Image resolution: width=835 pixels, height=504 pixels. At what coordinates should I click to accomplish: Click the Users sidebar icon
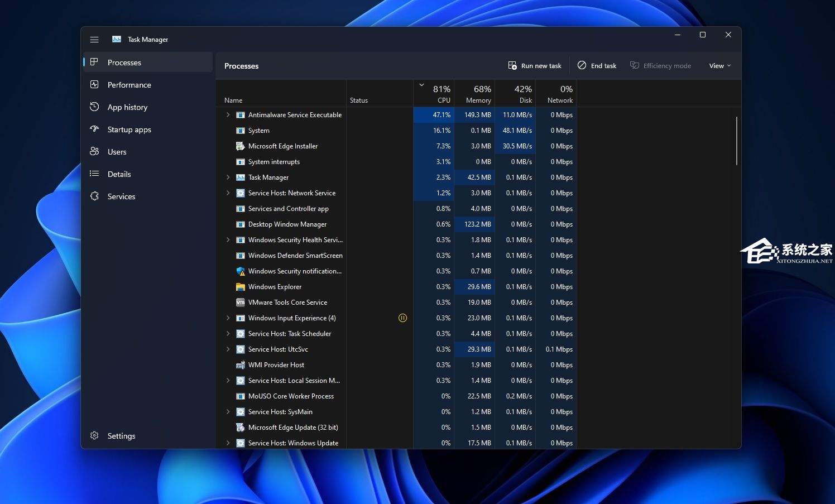coord(94,151)
